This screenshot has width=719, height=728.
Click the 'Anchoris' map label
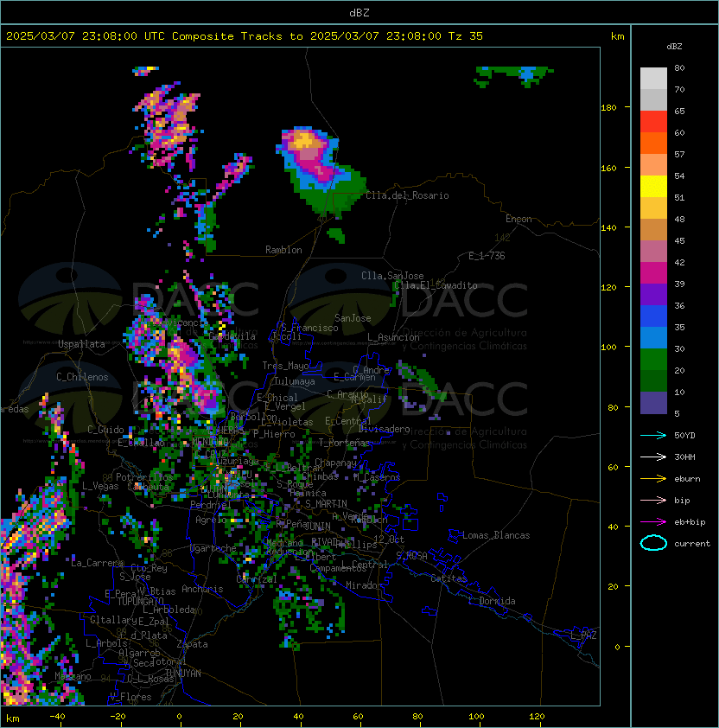[202, 589]
